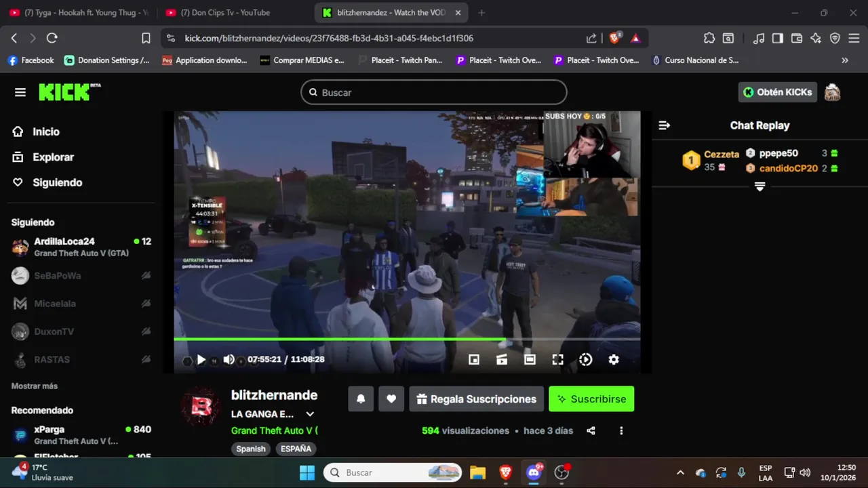Switch to Tyga Hookah YouTube tab
Image resolution: width=868 pixels, height=488 pixels.
(x=79, y=12)
